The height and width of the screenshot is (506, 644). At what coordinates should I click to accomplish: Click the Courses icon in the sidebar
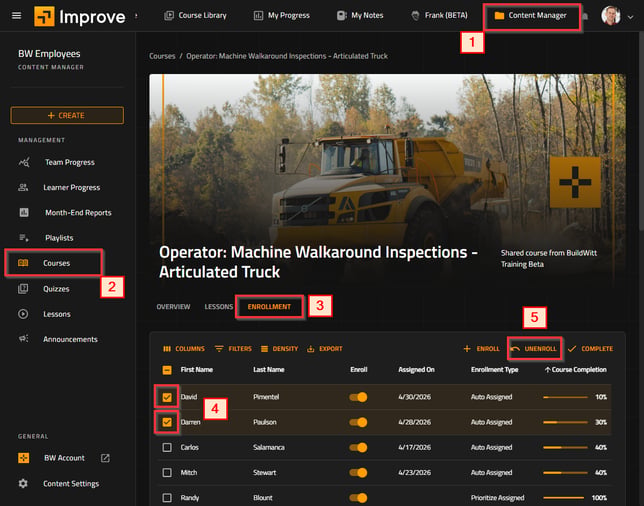(x=23, y=263)
